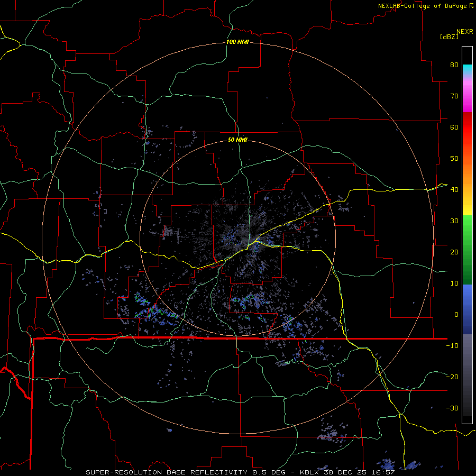Click the 80 dBZ scale value
Screen dimensions: 476x476
click(454, 65)
